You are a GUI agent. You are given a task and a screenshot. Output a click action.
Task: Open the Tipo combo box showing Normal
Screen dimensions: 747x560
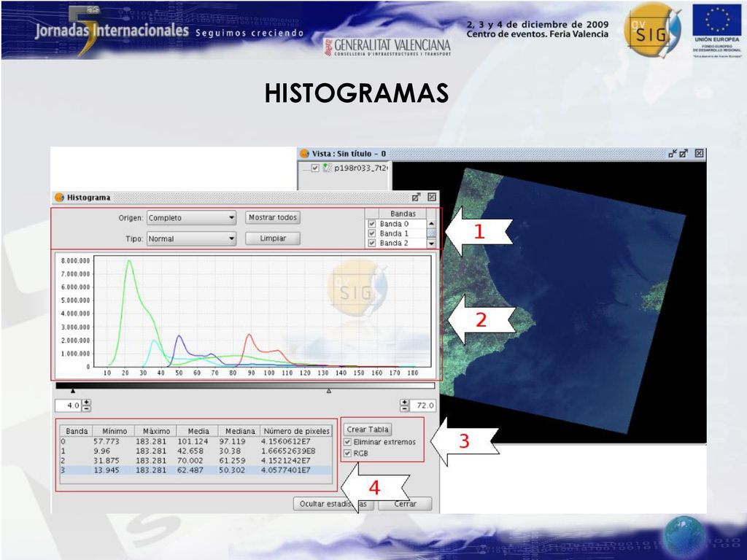[192, 238]
